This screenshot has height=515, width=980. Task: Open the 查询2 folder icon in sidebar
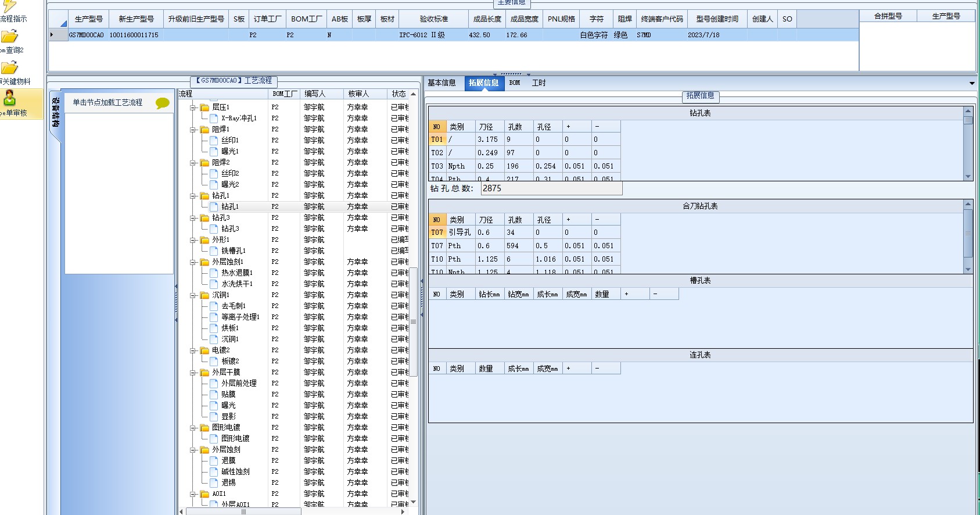point(9,36)
